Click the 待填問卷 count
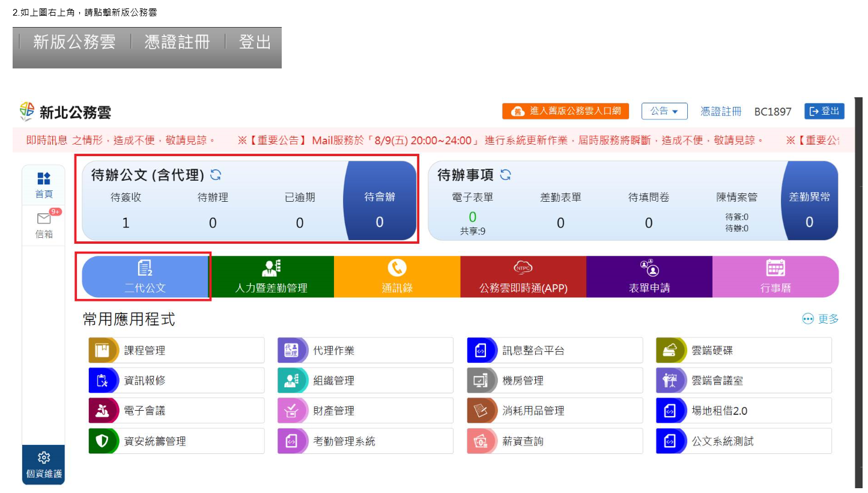This screenshot has width=868, height=493. click(649, 223)
